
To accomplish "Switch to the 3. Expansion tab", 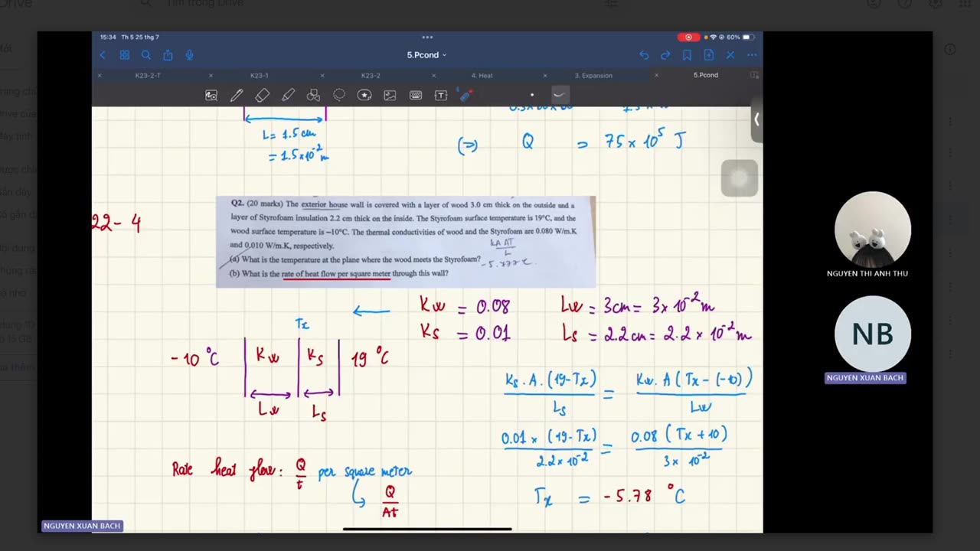I will tap(593, 76).
